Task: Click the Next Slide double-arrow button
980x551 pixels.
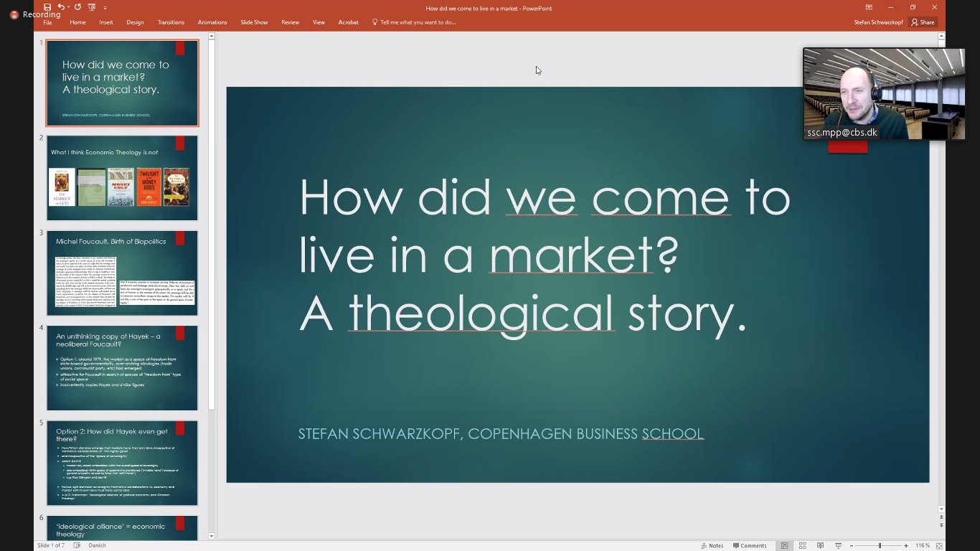Action: click(x=941, y=525)
